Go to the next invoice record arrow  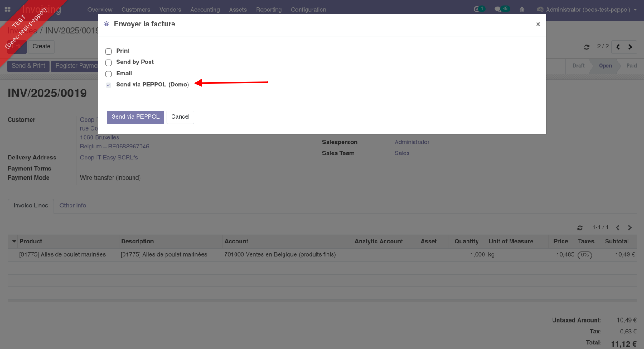pyautogui.click(x=630, y=47)
